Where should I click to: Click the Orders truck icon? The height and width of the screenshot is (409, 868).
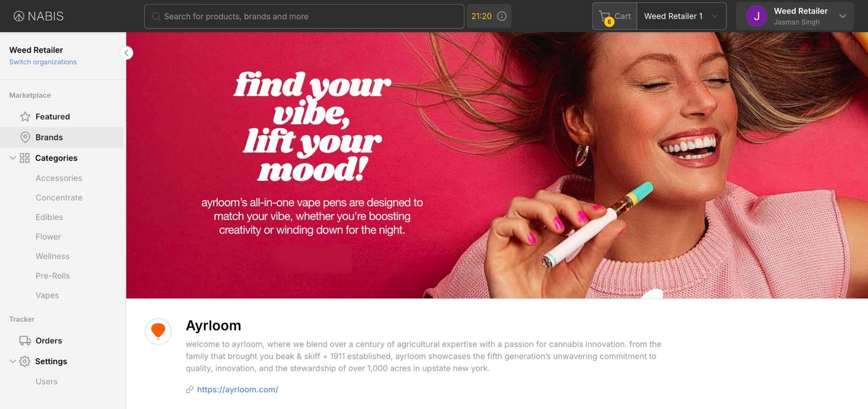[25, 341]
